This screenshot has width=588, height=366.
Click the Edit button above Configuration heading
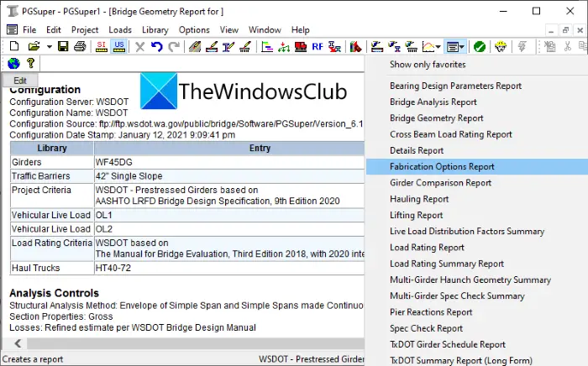tap(20, 81)
